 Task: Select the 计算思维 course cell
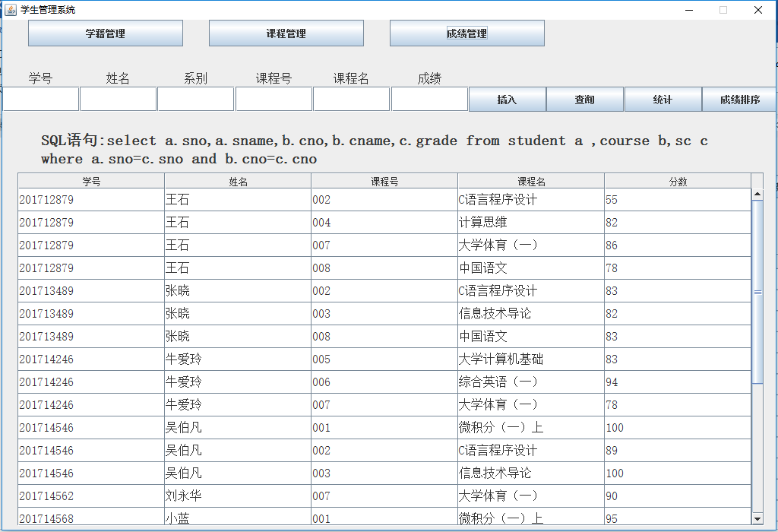(x=531, y=223)
